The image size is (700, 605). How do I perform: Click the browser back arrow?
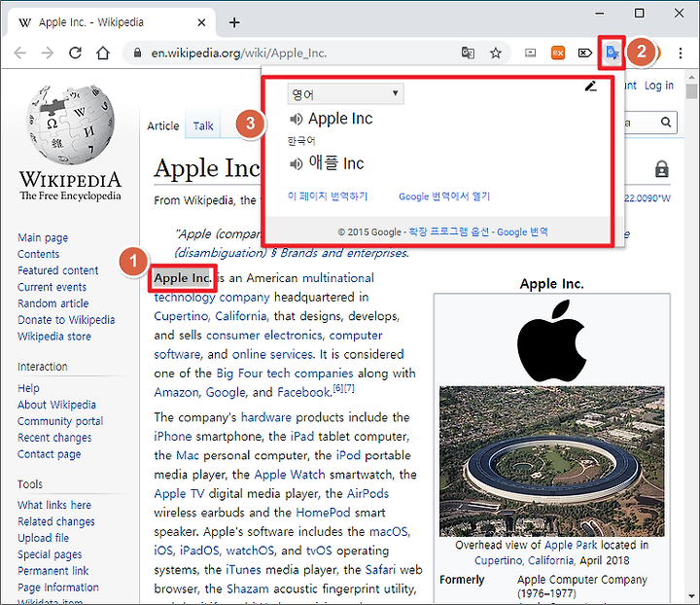[20, 53]
